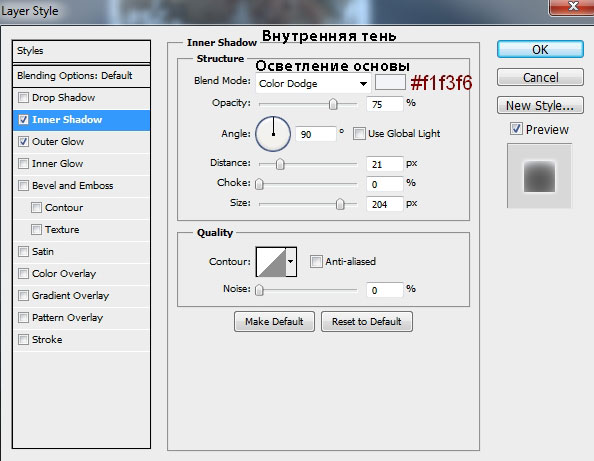Click the Noise value field
The image size is (594, 461).
(385, 290)
